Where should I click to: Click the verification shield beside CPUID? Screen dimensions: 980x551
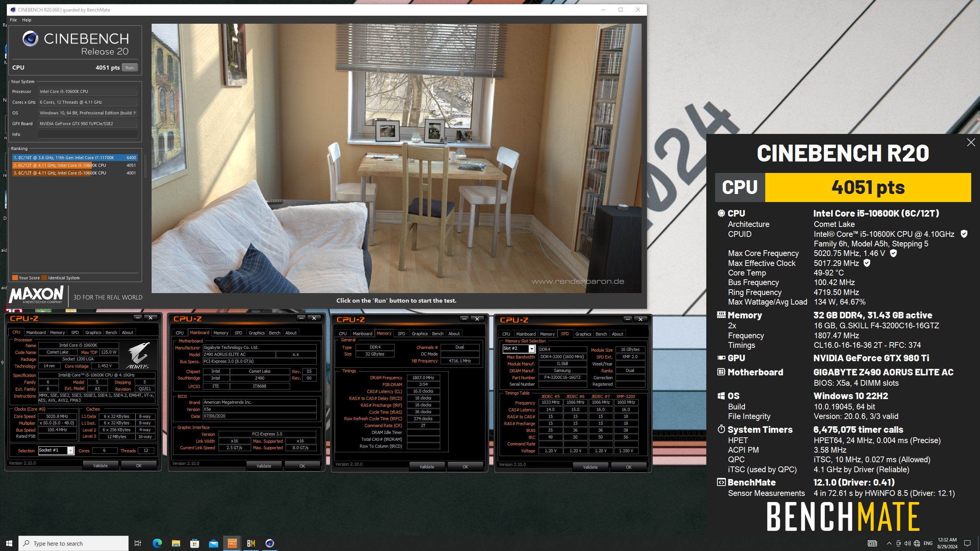click(964, 234)
